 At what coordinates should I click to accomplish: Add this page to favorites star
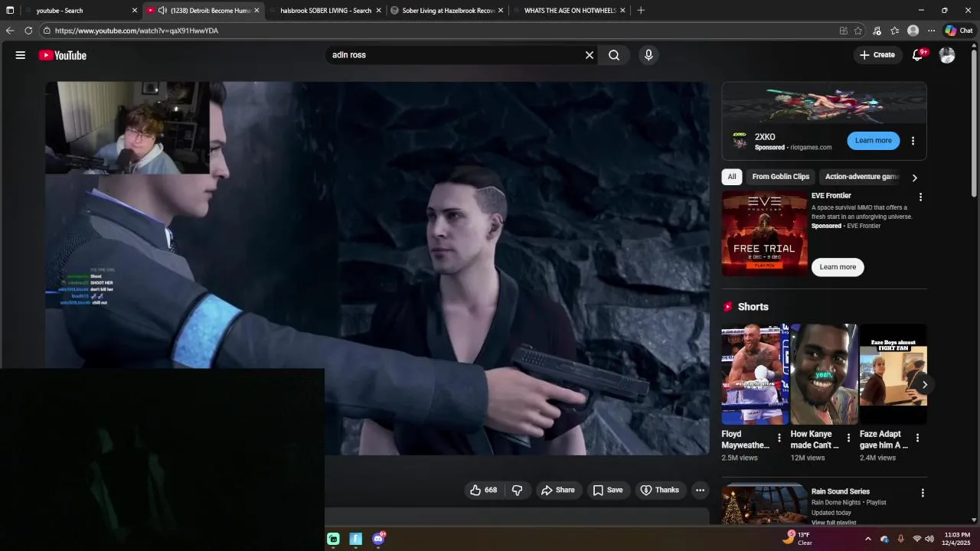(x=858, y=31)
